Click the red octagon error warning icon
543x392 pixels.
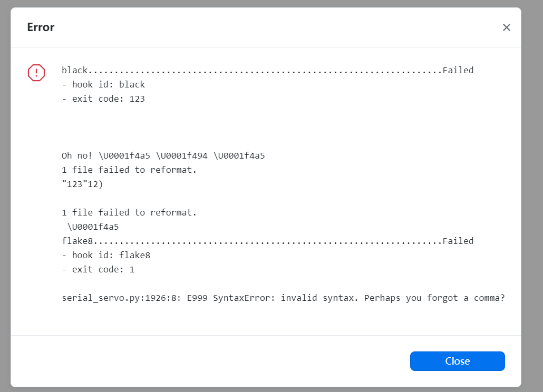[36, 73]
